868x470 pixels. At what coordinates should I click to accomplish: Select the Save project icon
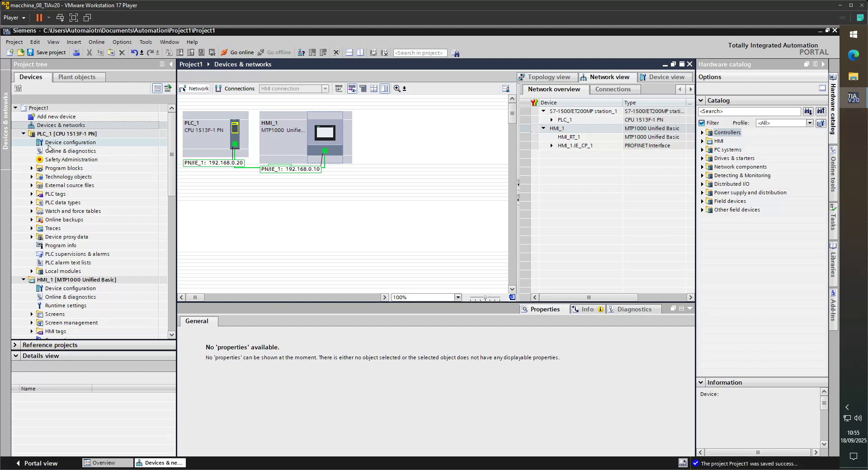point(30,52)
